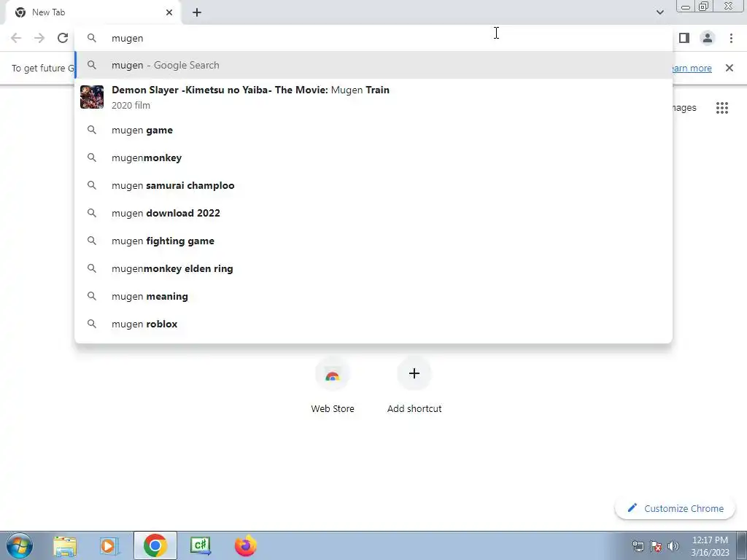Click the Show desktop strip
The image size is (747, 560).
[x=741, y=545]
